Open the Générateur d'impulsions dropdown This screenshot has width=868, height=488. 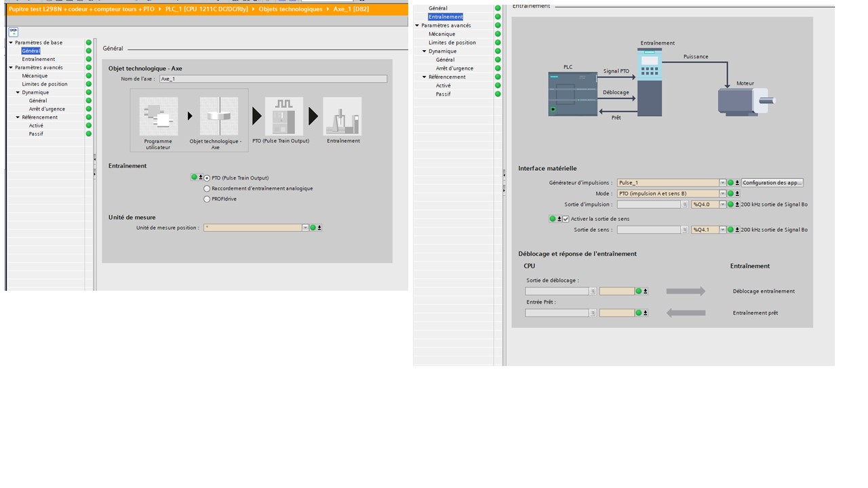722,183
